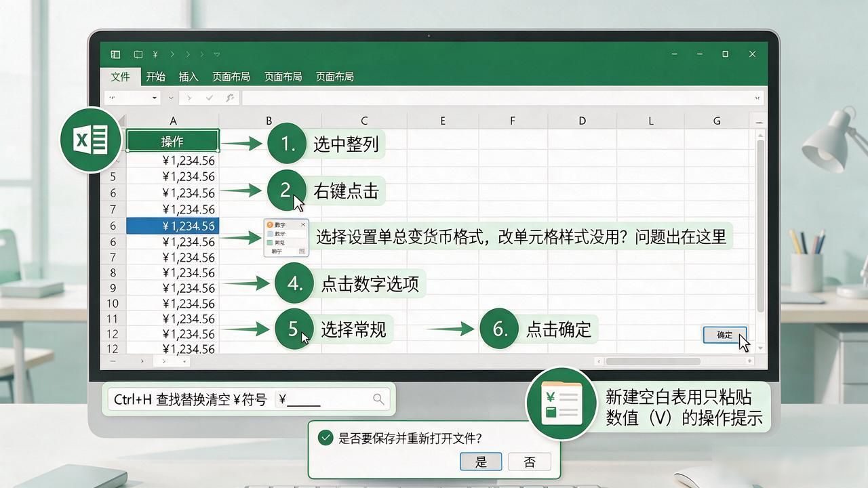This screenshot has height=488, width=868.
Task: Click horizontal scrollbar left arrow
Action: coord(597,361)
